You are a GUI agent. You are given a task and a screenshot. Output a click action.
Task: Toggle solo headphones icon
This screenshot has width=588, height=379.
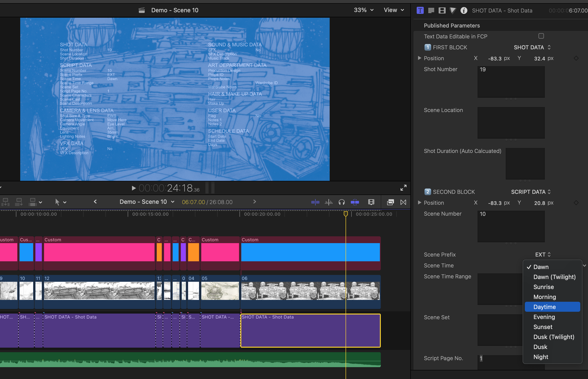point(342,202)
